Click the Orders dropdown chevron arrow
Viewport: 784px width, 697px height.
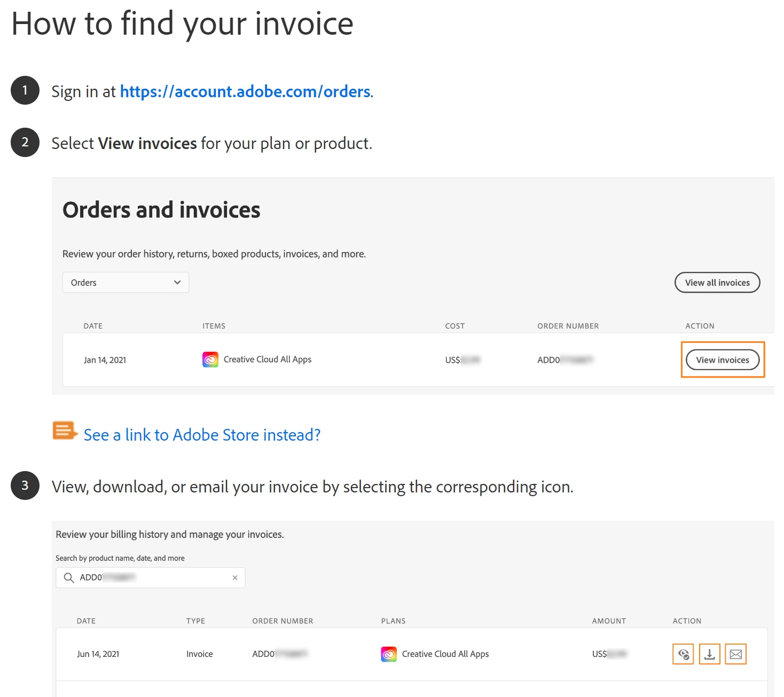(177, 283)
